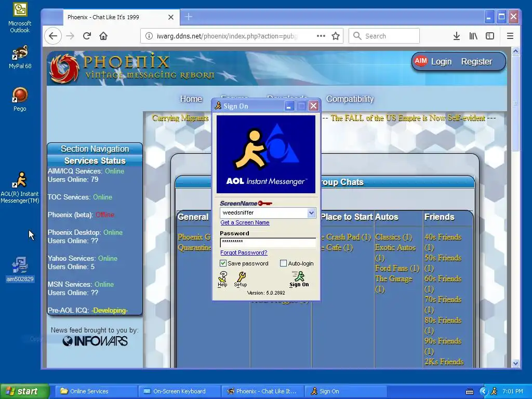
Task: Close the Phoenix browser tab
Action: click(171, 17)
